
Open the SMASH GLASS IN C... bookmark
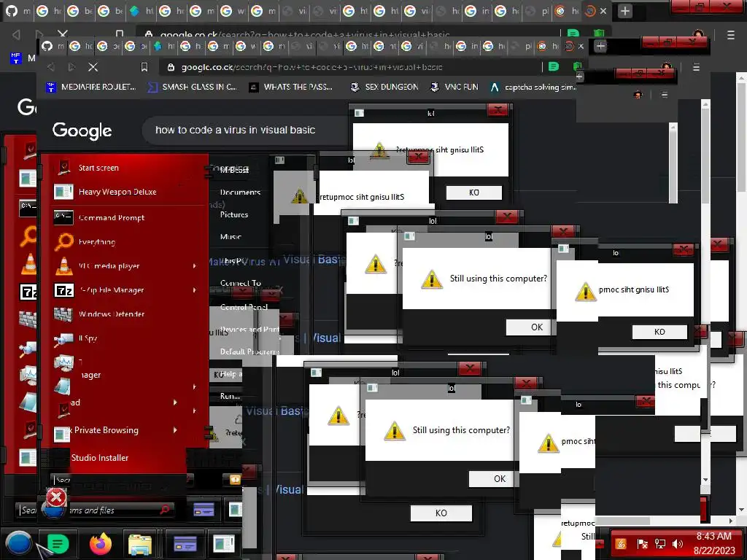coord(193,87)
